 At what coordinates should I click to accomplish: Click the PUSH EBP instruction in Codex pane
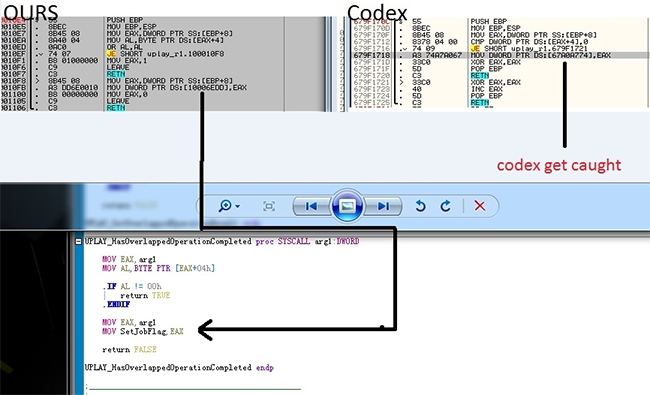click(x=489, y=22)
